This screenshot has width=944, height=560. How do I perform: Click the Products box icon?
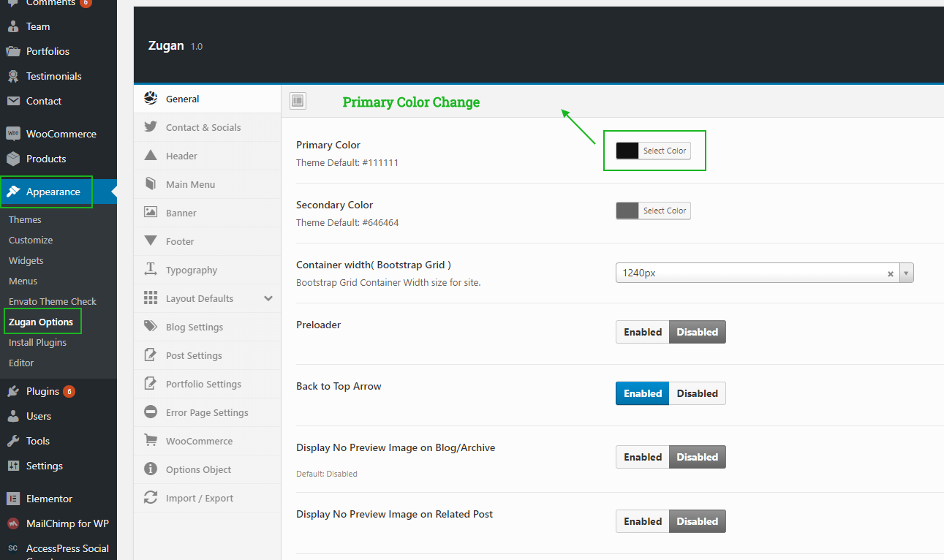point(13,159)
